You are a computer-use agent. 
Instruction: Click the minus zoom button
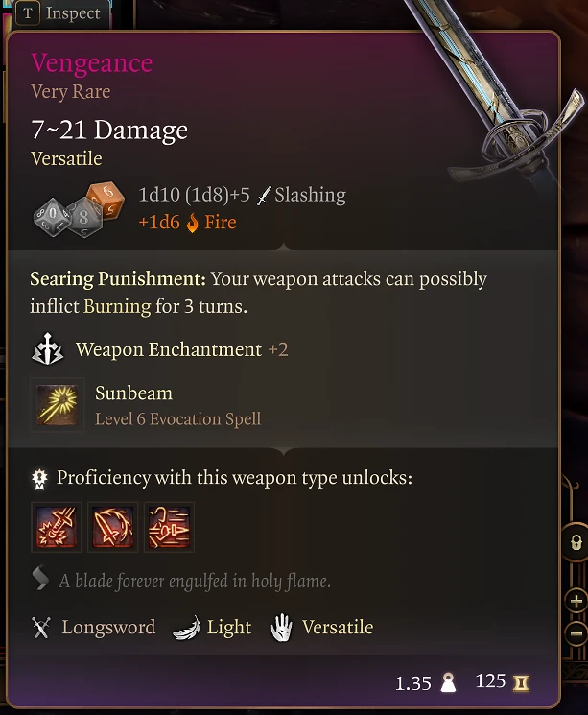(576, 633)
